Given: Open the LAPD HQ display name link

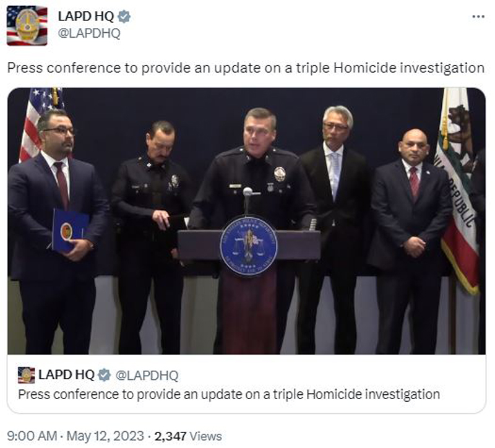Looking at the screenshot, I should click(x=86, y=17).
